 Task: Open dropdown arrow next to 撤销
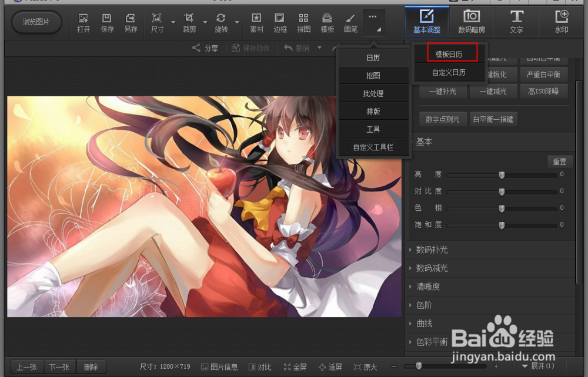click(319, 48)
